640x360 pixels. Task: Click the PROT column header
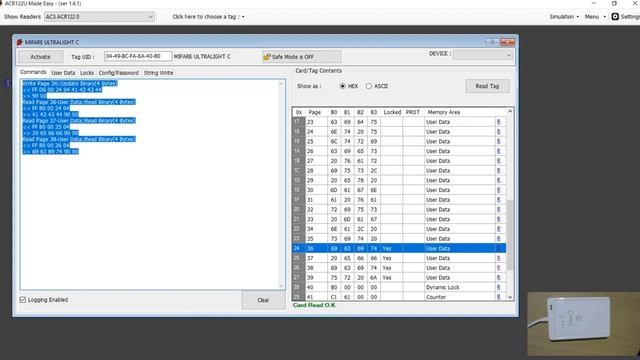pyautogui.click(x=413, y=112)
